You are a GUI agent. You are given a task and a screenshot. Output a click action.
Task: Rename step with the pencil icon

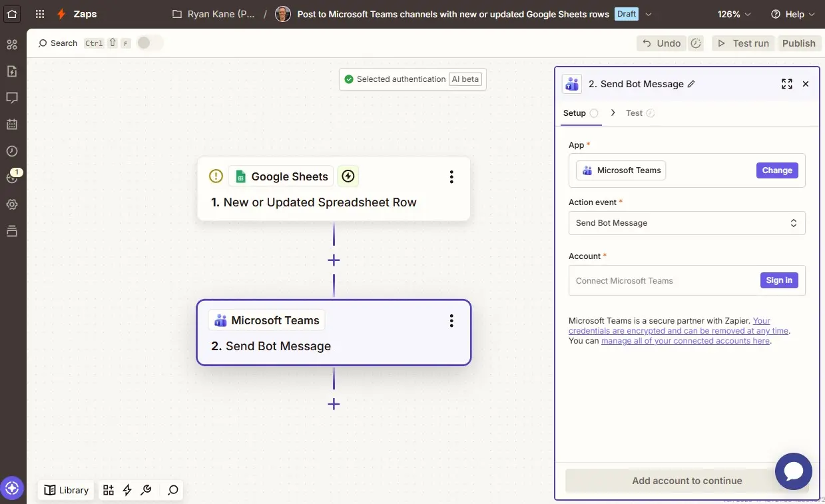691,84
